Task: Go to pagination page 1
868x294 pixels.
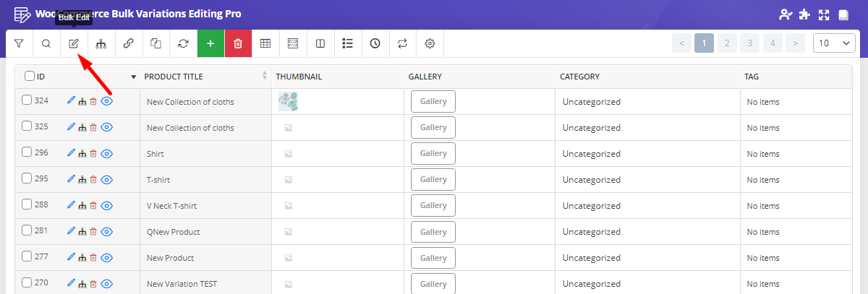Action: point(705,43)
